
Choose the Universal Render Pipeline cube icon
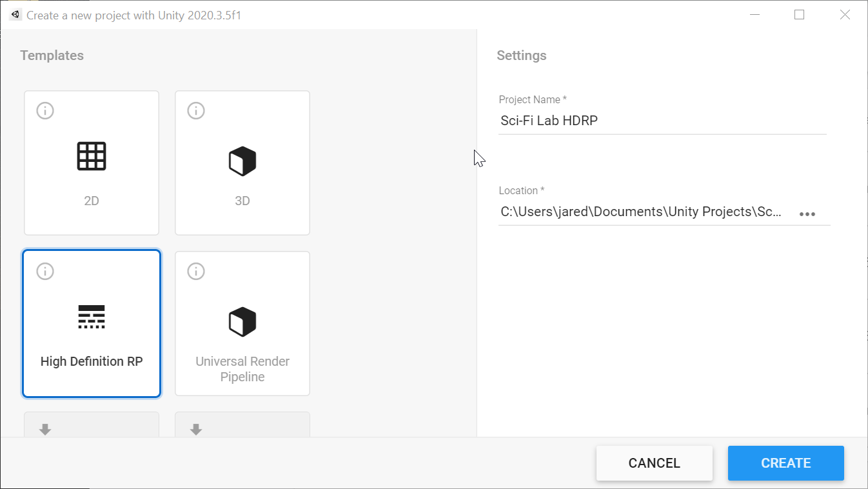pyautogui.click(x=242, y=322)
